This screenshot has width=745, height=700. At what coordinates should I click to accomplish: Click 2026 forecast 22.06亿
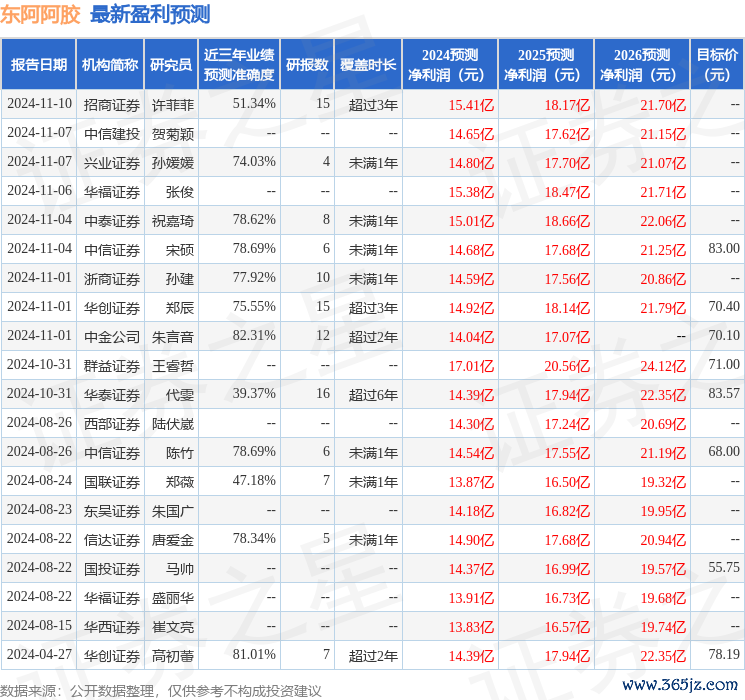pyautogui.click(x=663, y=221)
